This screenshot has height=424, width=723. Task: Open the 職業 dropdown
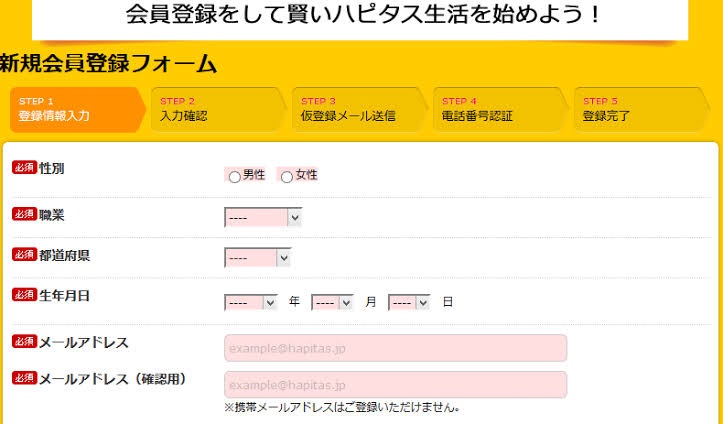coord(263,217)
